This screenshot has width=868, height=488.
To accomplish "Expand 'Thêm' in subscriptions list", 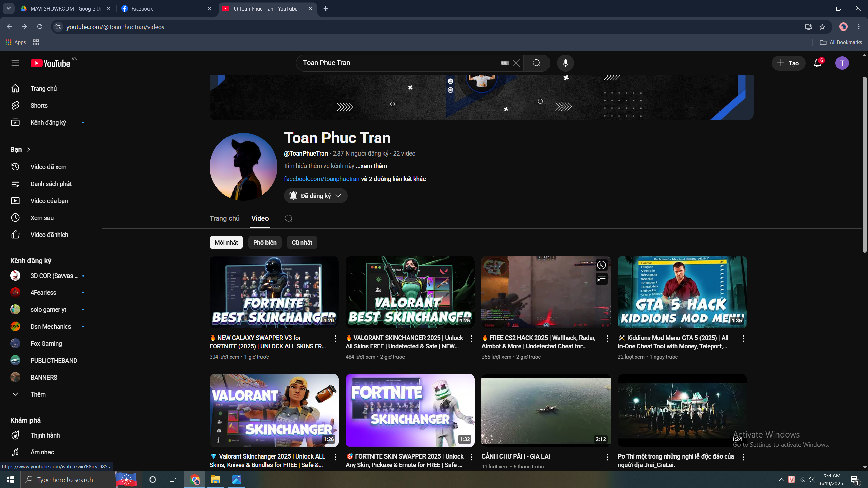I will [x=38, y=394].
